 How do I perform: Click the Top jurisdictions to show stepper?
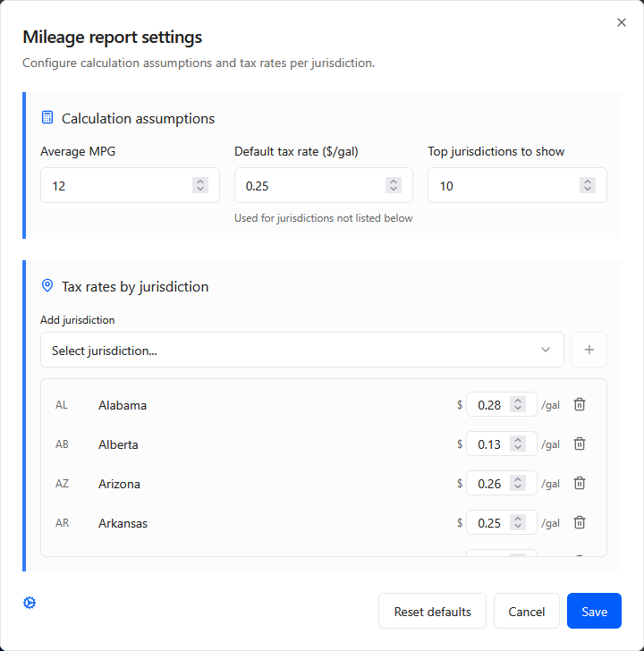588,185
